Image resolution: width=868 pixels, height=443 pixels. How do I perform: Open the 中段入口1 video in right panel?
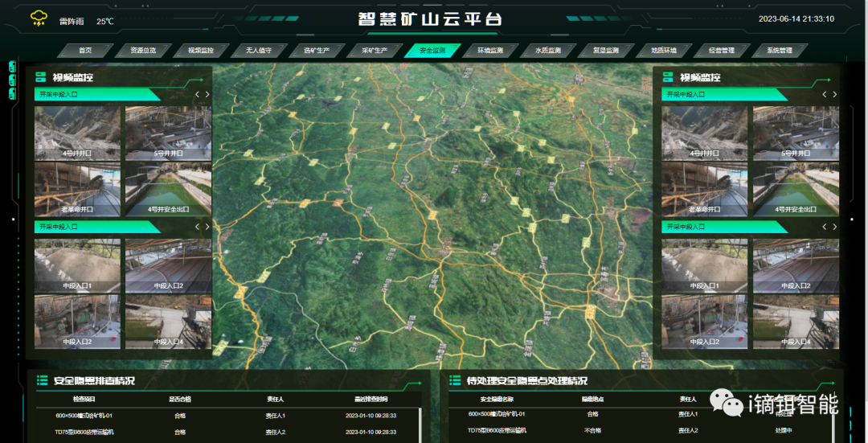(705, 265)
